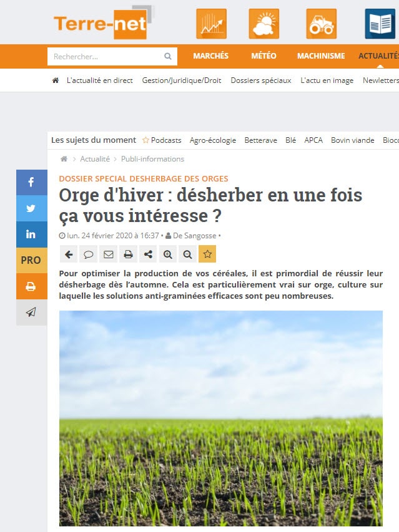This screenshot has height=532, width=399.
Task: Print using the article toolbar printer icon
Action: coord(128,254)
